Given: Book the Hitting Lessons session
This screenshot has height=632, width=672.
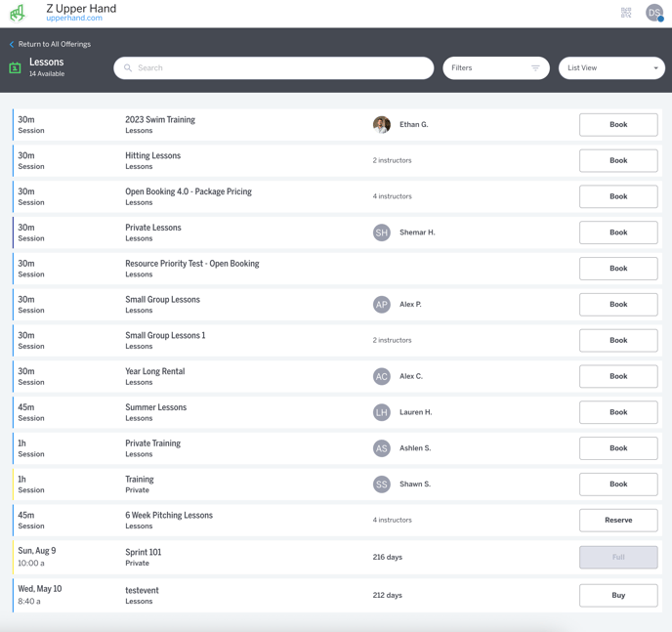Looking at the screenshot, I should (x=618, y=161).
